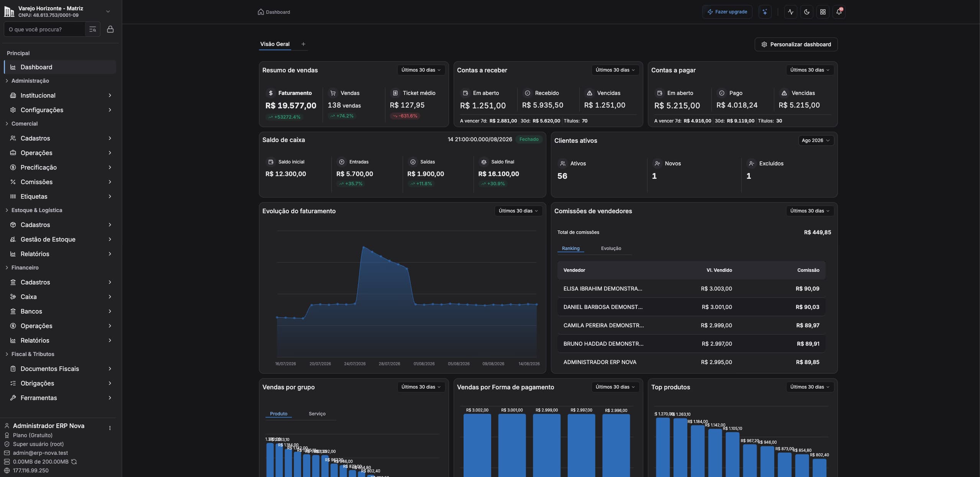Click the Gestão de Estoque icon
Screen dimensions: 980x477
(13, 239)
